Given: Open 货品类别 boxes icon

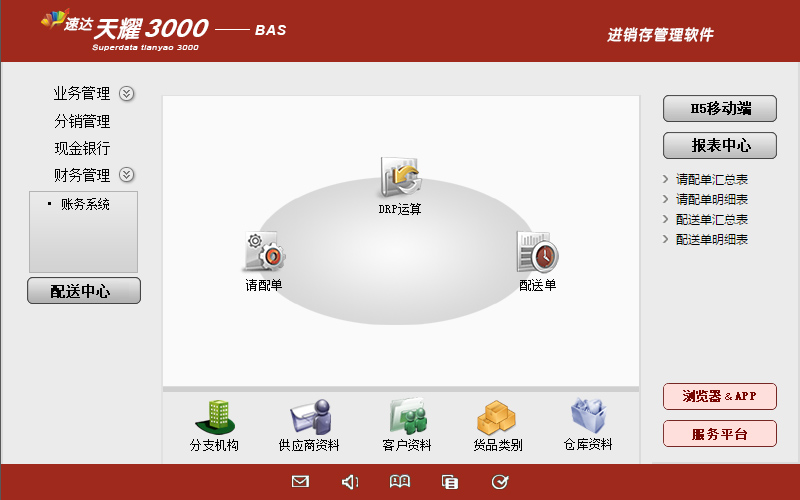Looking at the screenshot, I should point(497,416).
